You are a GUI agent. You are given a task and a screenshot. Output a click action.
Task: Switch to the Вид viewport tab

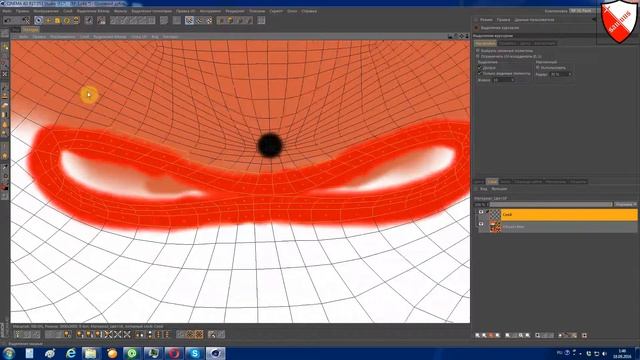tap(16, 30)
